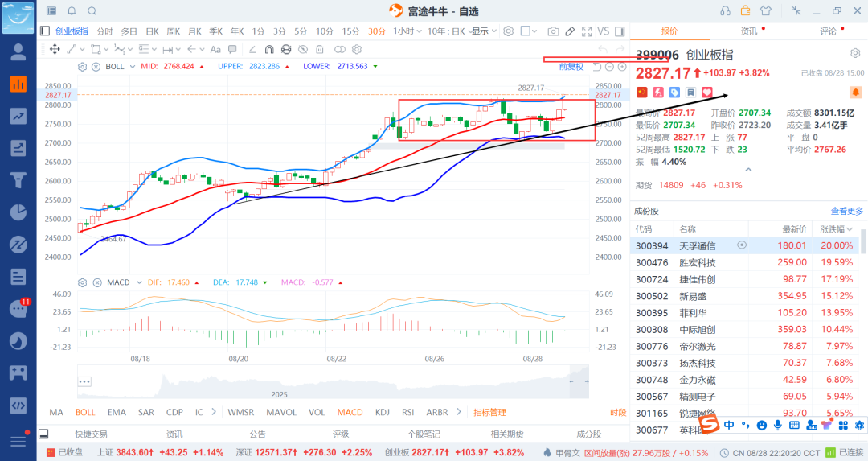This screenshot has height=461, width=868.
Task: Open the line-trend markets sidebar icon
Action: [x=18, y=116]
